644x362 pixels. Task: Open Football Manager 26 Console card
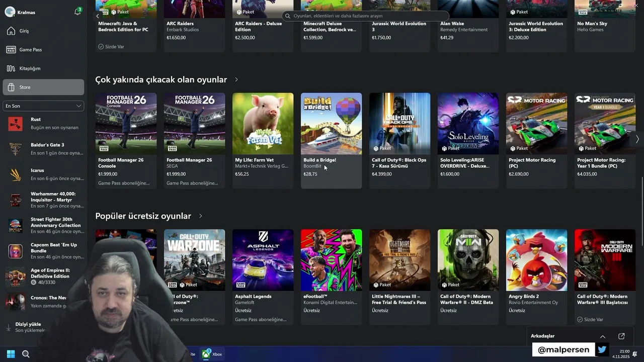click(x=126, y=141)
